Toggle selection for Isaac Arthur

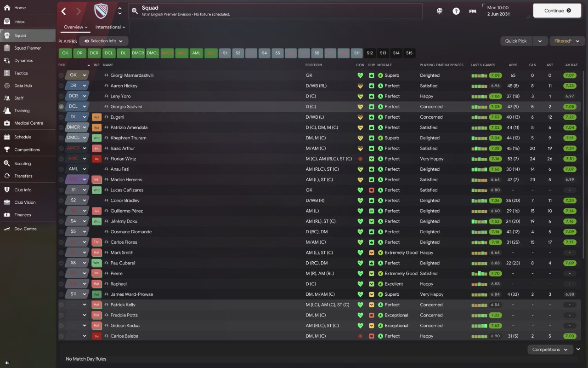pos(62,148)
